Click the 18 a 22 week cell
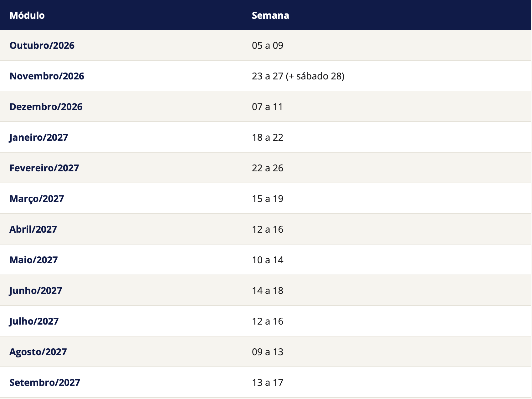532x399 pixels. pyautogui.click(x=268, y=137)
